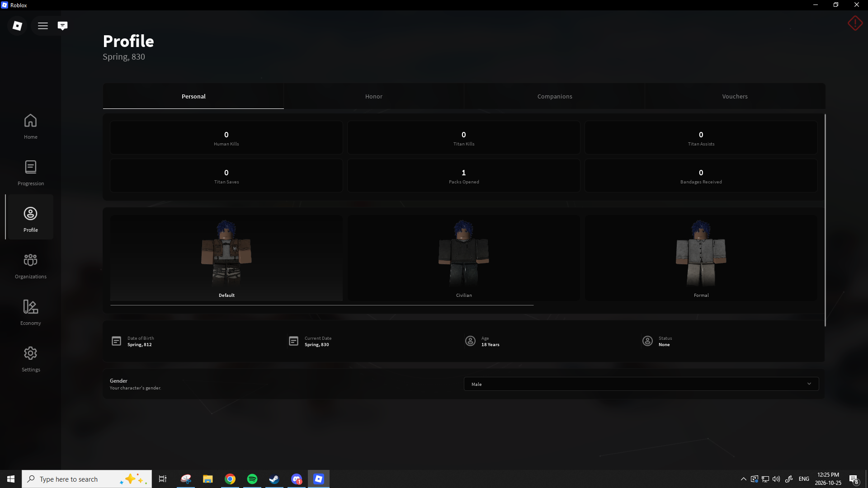Click the 'Spring, 812' birth date value
Screen dimensions: 868x488
tap(139, 345)
